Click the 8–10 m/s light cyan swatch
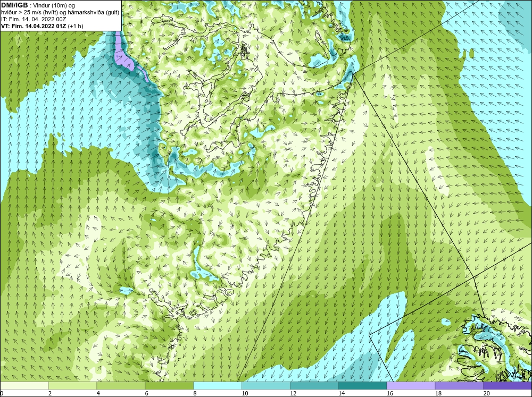This screenshot has width=532, height=397. tap(218, 386)
